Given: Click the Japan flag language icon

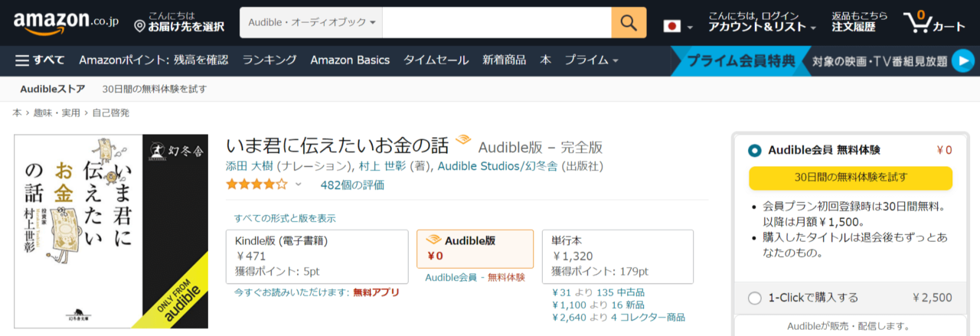Looking at the screenshot, I should 671,27.
